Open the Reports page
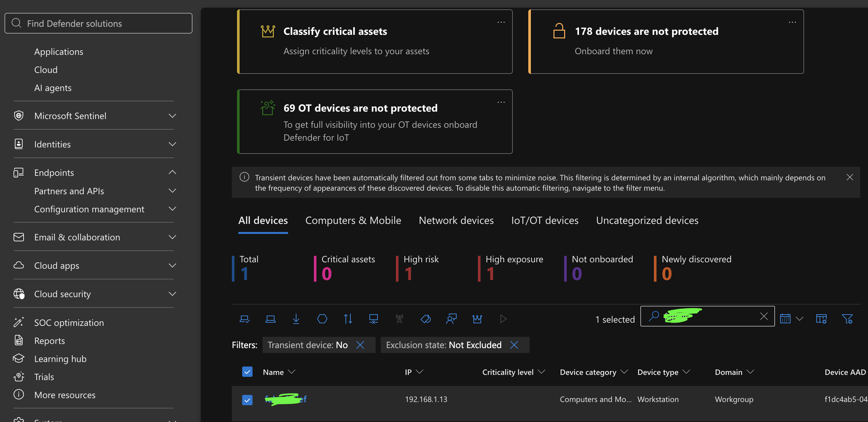The width and height of the screenshot is (868, 422). click(49, 341)
